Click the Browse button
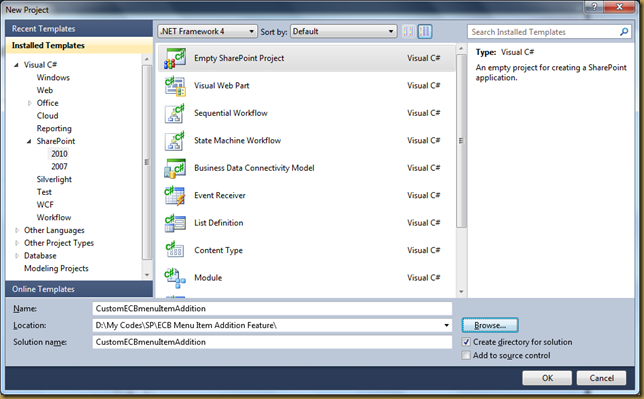644x399 pixels. tap(490, 325)
